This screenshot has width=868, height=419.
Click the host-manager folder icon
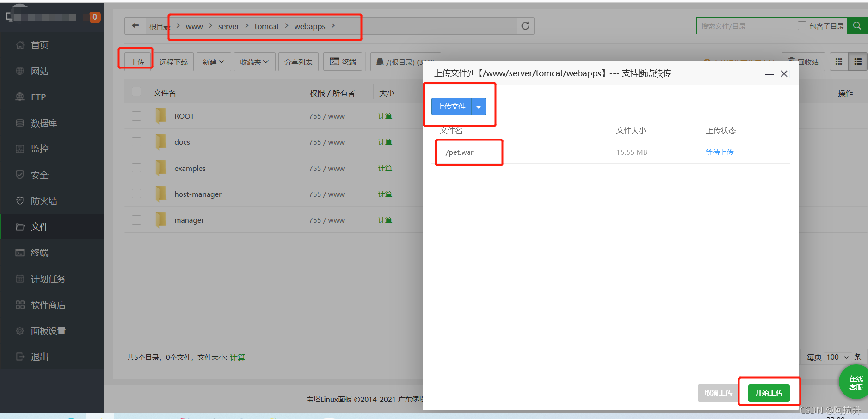click(161, 194)
